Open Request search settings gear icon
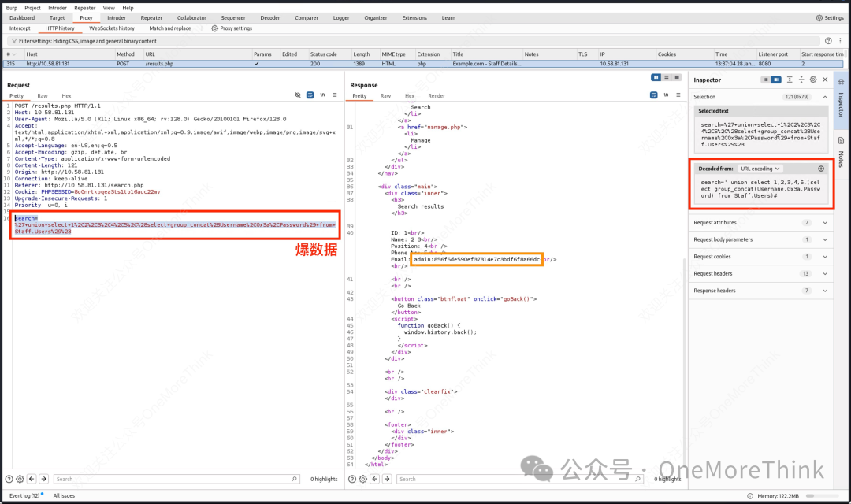Image resolution: width=851 pixels, height=504 pixels. [x=20, y=479]
